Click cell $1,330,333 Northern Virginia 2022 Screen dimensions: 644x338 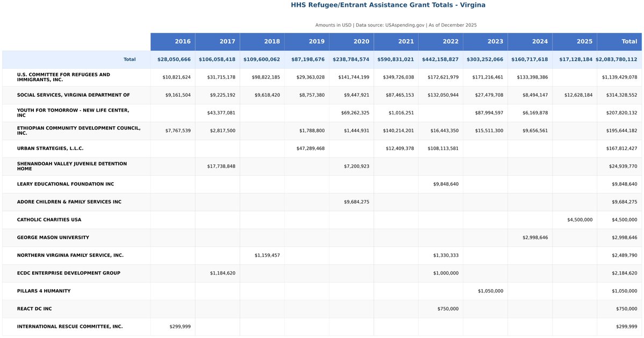click(446, 255)
